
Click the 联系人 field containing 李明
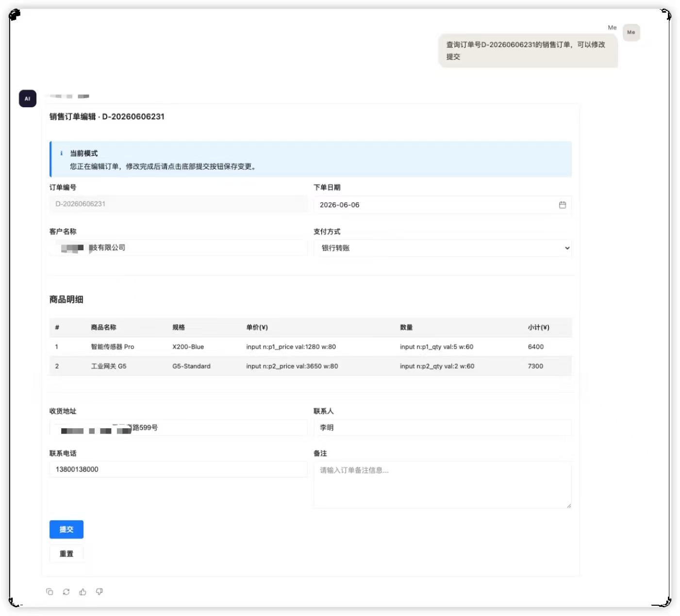point(442,428)
